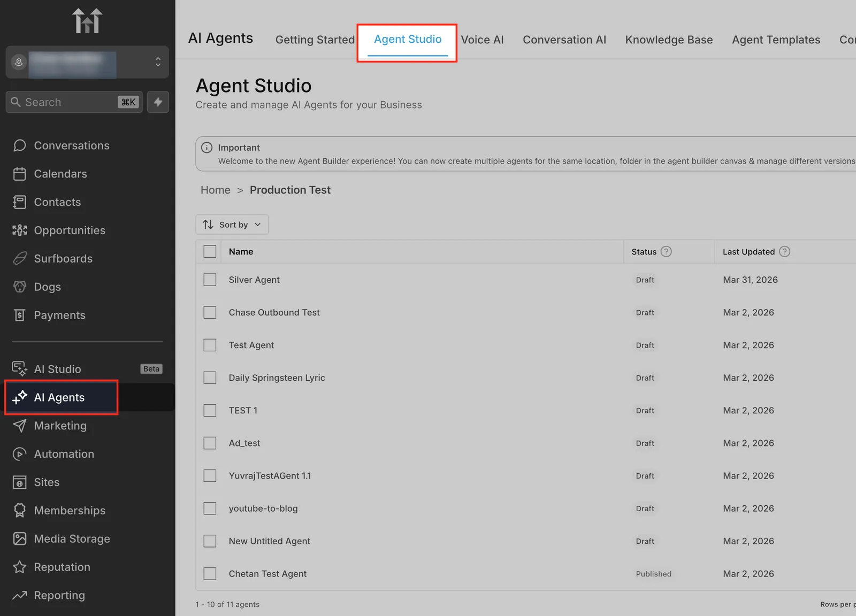
Task: Click the account avatar icon
Action: click(19, 62)
